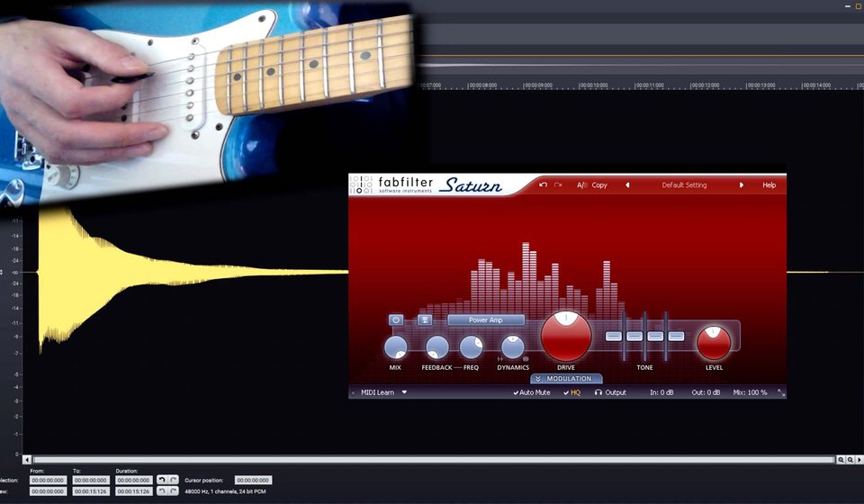The height and width of the screenshot is (504, 864).
Task: Click the second TONE slider handle
Action: [634, 336]
